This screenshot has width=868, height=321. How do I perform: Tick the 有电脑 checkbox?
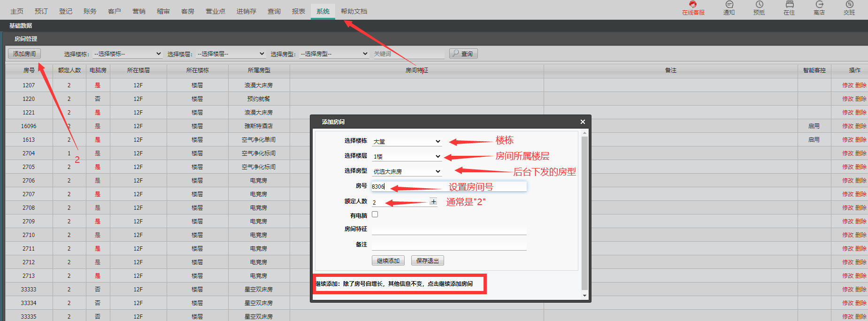pos(375,214)
